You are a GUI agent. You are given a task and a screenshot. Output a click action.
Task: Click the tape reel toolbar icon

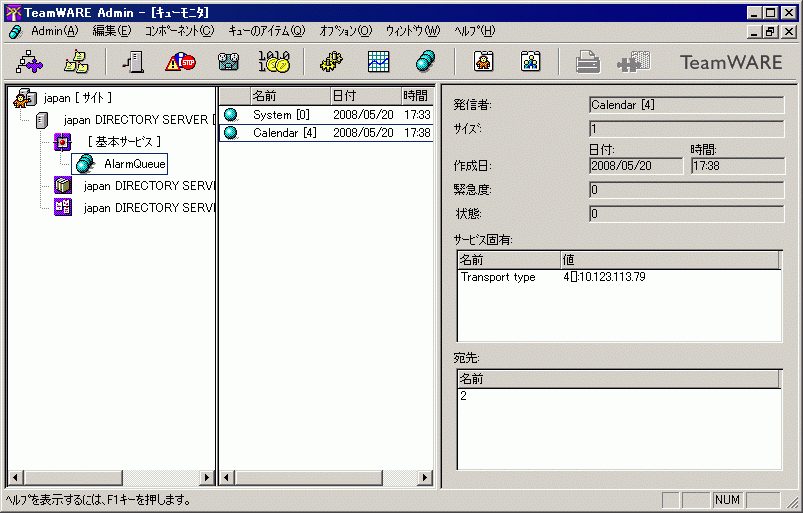[x=228, y=62]
